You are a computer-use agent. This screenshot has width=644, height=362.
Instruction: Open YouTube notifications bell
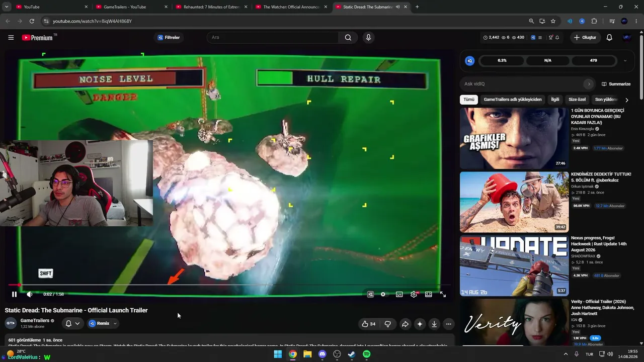(x=609, y=38)
